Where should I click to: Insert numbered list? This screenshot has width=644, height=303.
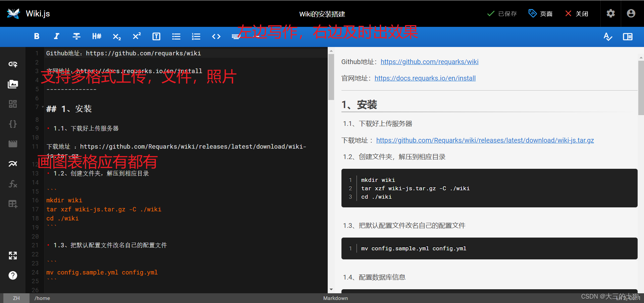(196, 36)
